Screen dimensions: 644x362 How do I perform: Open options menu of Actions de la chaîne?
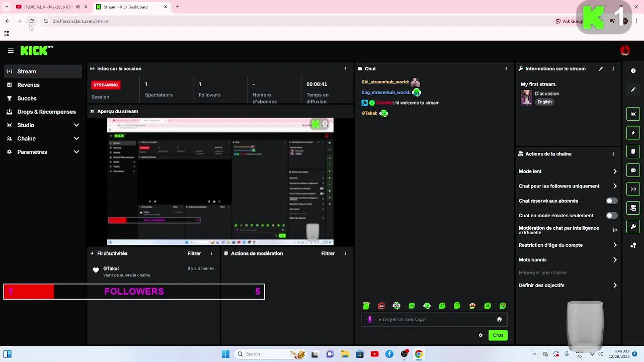pyautogui.click(x=613, y=154)
